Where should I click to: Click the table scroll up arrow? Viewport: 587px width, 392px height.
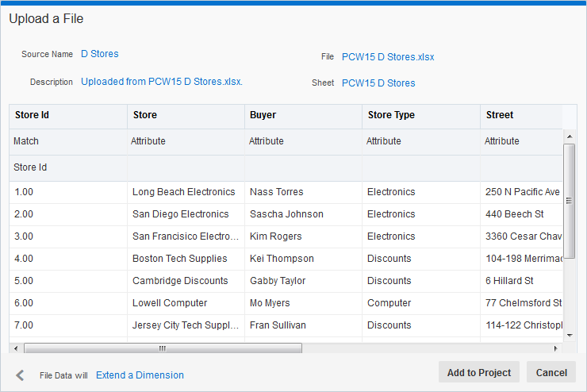(x=570, y=136)
